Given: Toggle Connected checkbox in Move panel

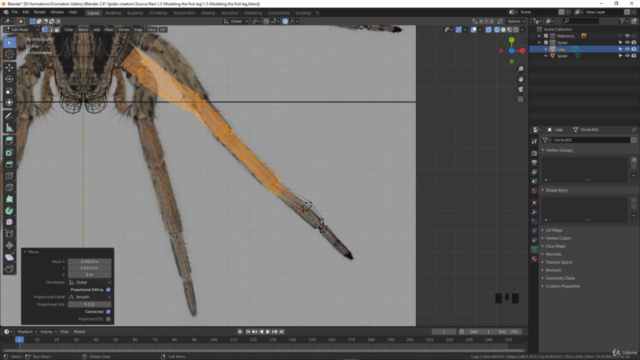Looking at the screenshot, I should coord(108,312).
